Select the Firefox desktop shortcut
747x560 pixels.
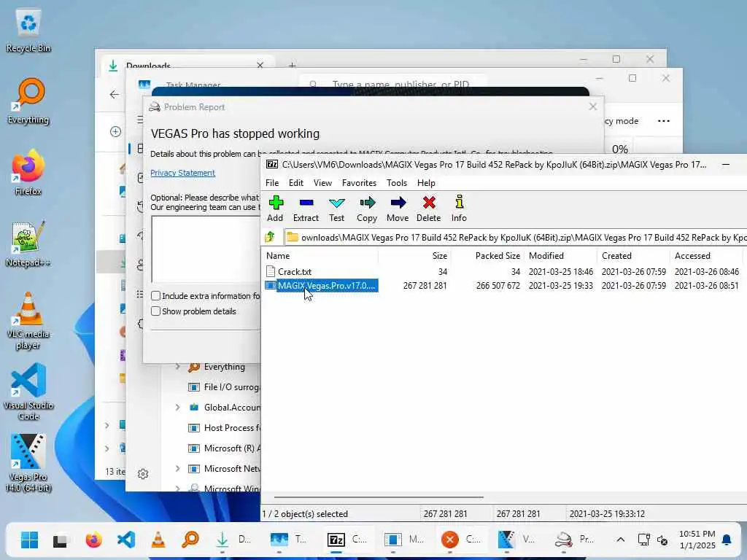click(x=28, y=172)
